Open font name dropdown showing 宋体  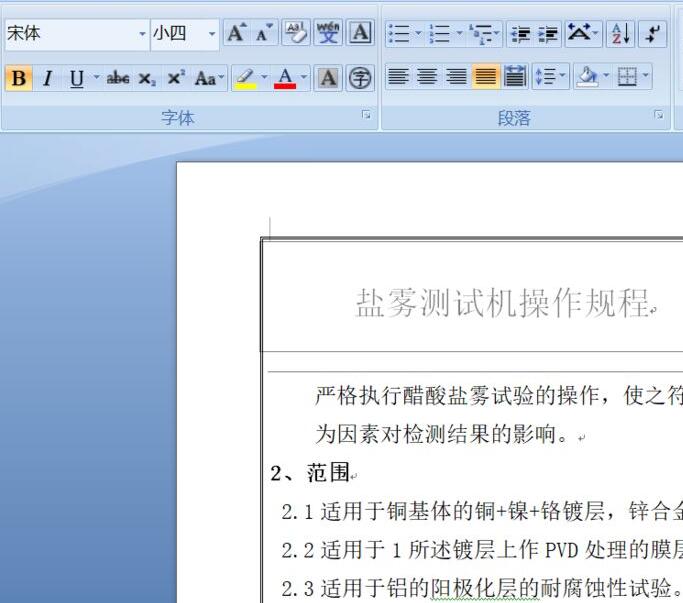142,34
